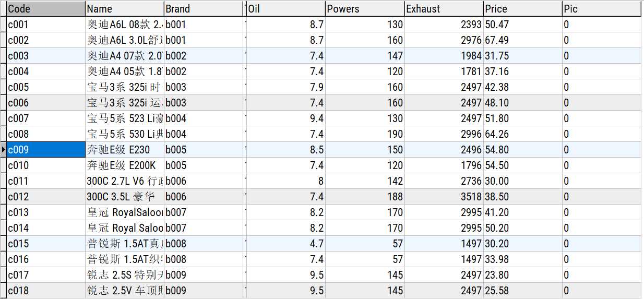Sort by the Code column header

[x=46, y=9]
